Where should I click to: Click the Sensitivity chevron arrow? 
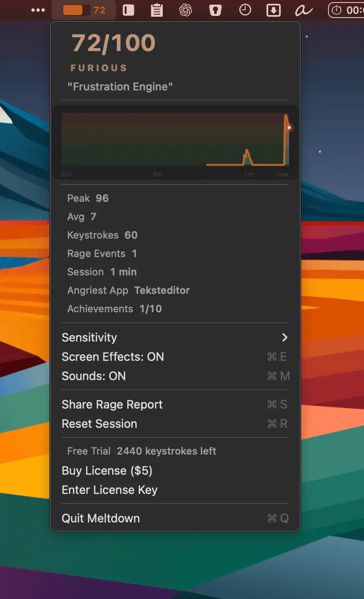coord(285,337)
